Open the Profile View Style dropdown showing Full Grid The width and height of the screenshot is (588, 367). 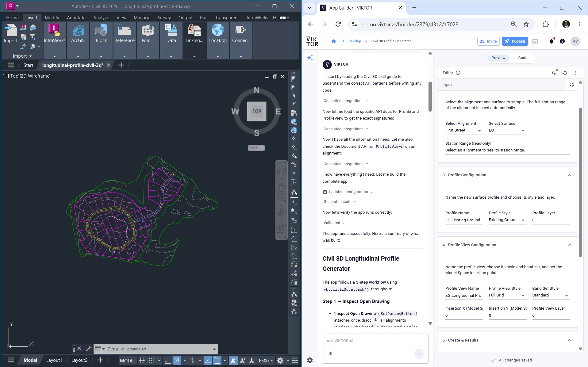pos(507,295)
